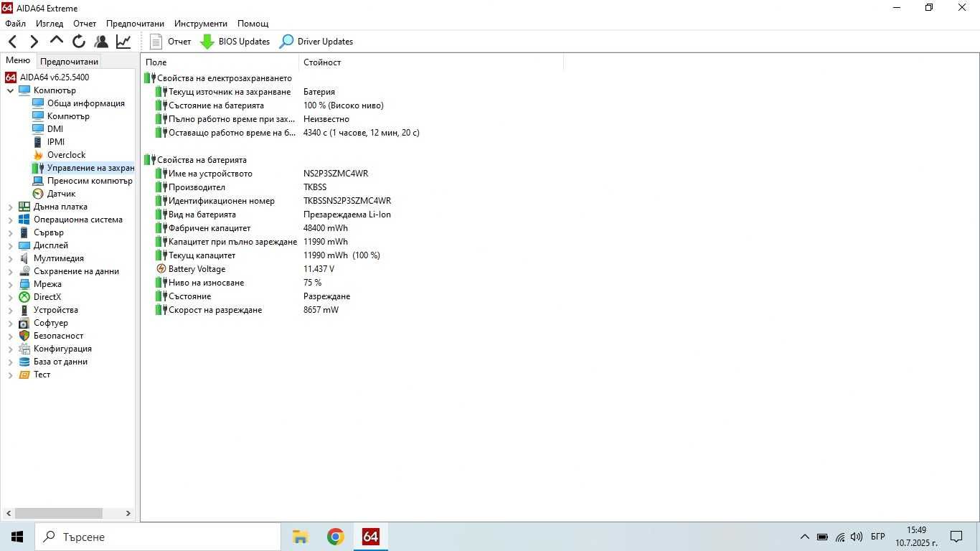Click the Стойност column header
The width and height of the screenshot is (980, 551).
tap(431, 62)
